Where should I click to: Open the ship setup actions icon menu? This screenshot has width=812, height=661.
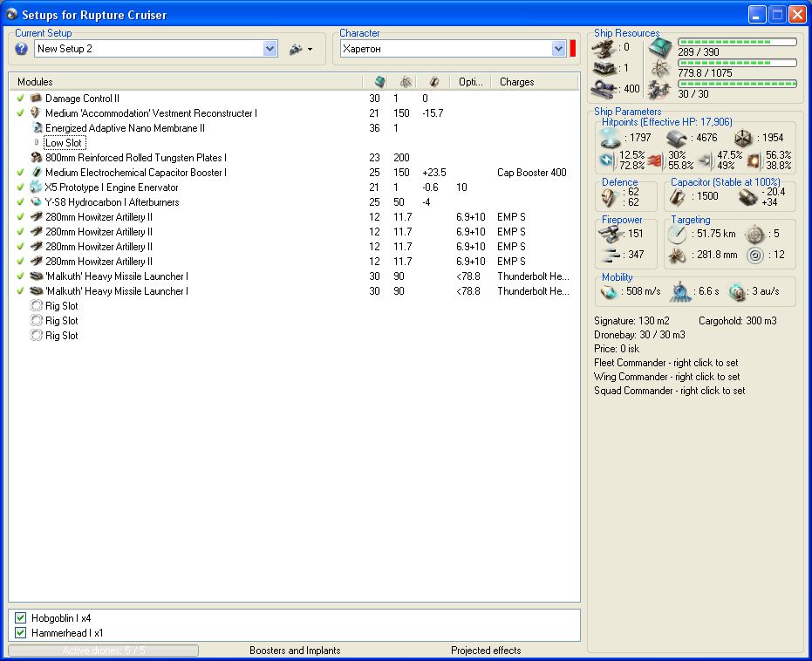300,49
